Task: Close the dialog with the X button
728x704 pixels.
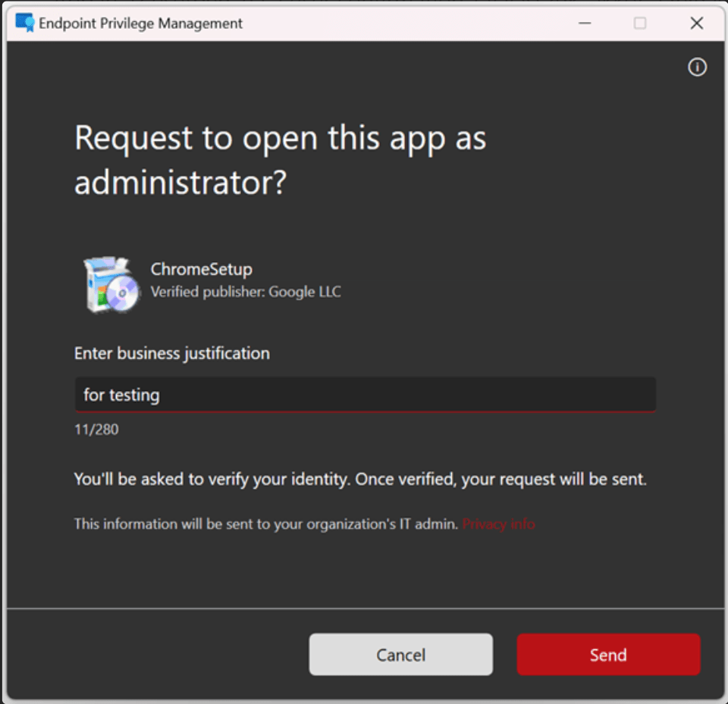Action: click(x=696, y=23)
